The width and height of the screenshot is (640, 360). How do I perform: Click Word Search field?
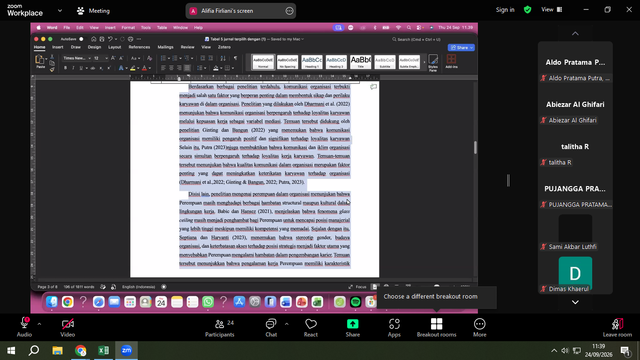coord(416,40)
